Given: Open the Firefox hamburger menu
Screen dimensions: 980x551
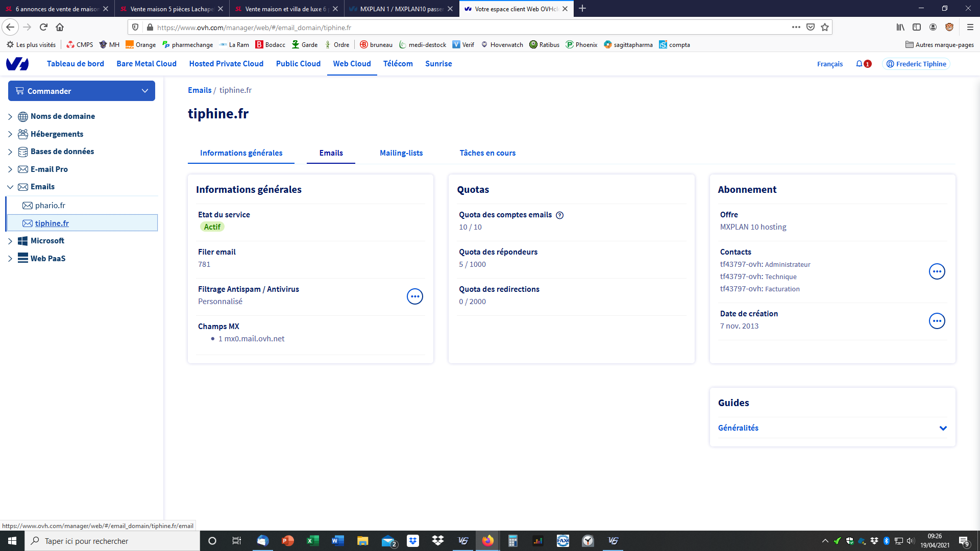Looking at the screenshot, I should (970, 28).
